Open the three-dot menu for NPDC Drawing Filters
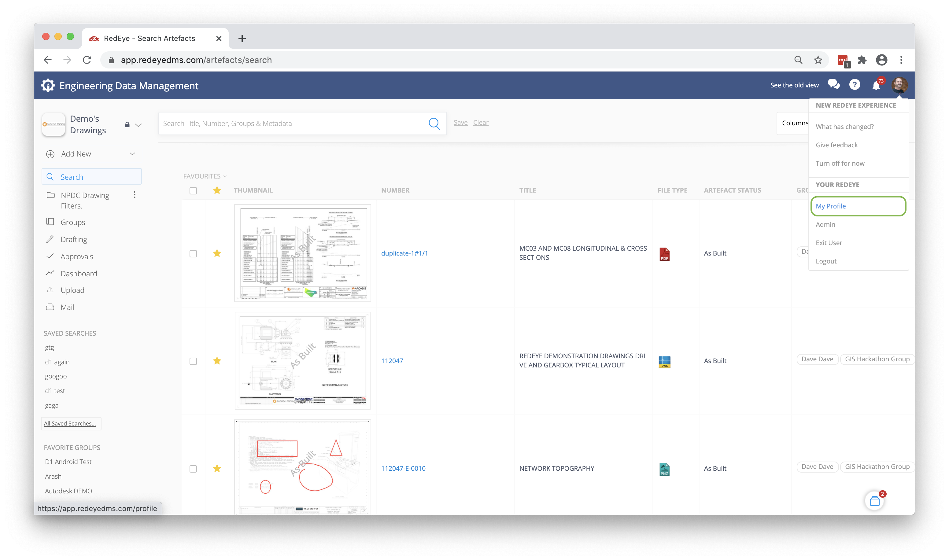Screen dimensions: 949x560 pos(134,195)
